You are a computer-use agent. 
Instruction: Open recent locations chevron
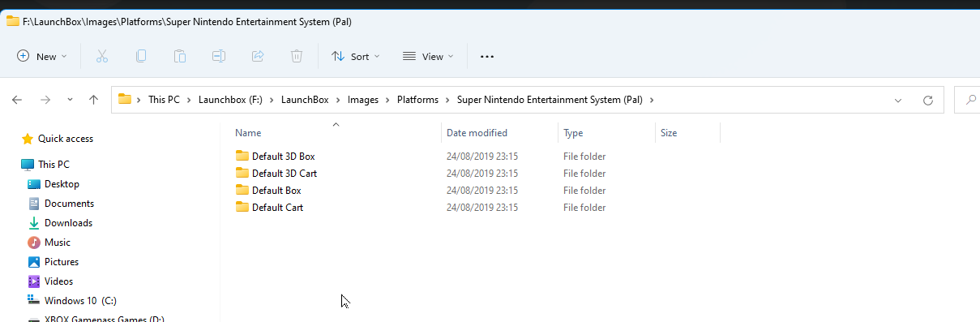[70, 100]
